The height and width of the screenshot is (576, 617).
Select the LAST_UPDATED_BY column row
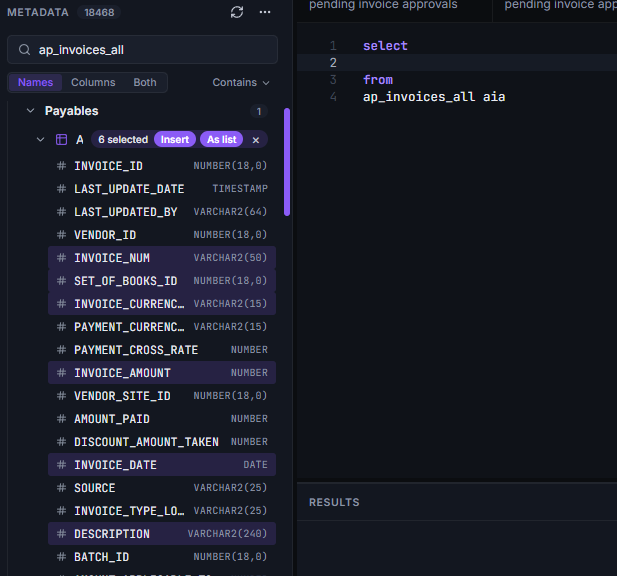pyautogui.click(x=162, y=212)
